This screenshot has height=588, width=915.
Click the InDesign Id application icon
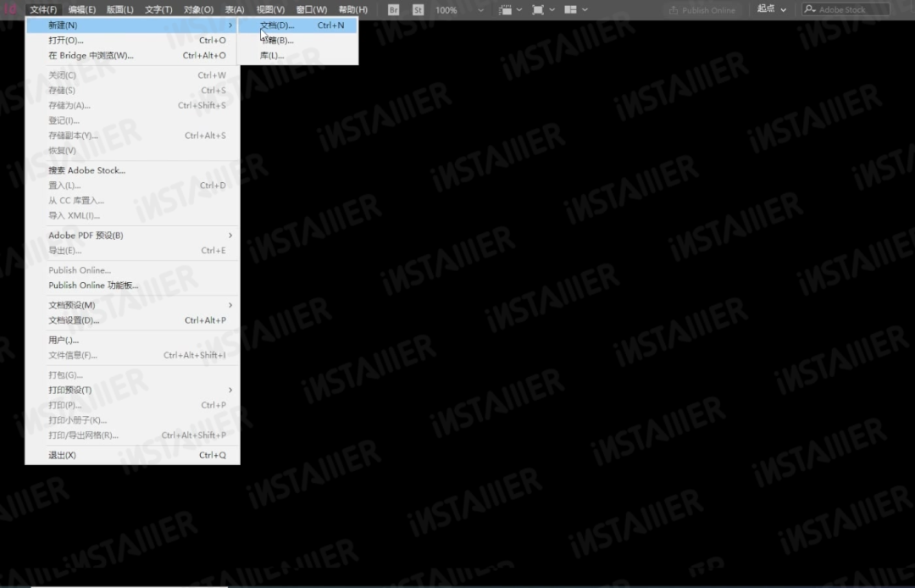click(10, 9)
